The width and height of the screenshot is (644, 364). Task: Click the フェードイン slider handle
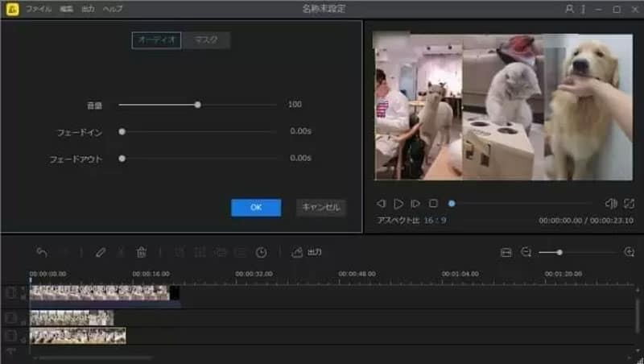coord(122,132)
